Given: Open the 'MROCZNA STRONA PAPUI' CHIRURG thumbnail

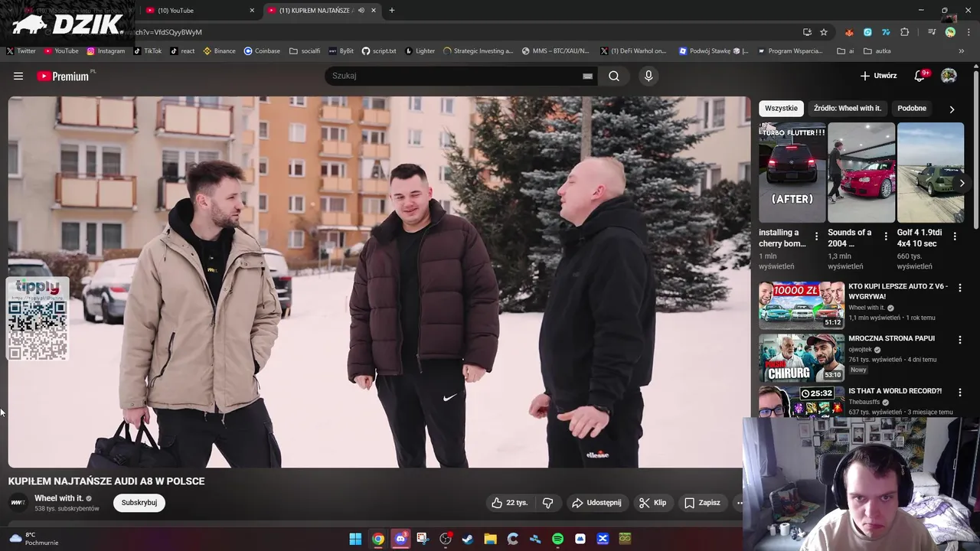Looking at the screenshot, I should 802,357.
